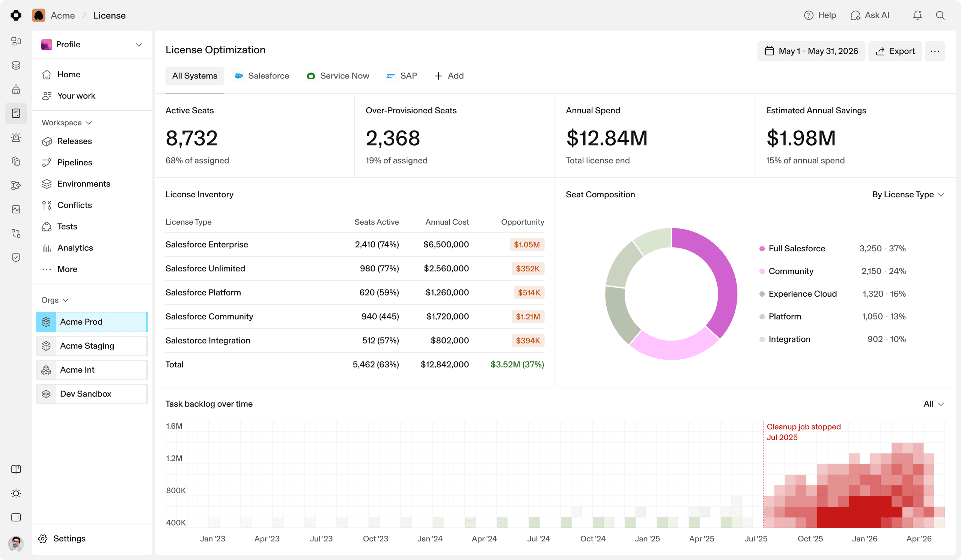Click the Acme Staging cube icon
Image resolution: width=961 pixels, height=560 pixels.
click(46, 346)
